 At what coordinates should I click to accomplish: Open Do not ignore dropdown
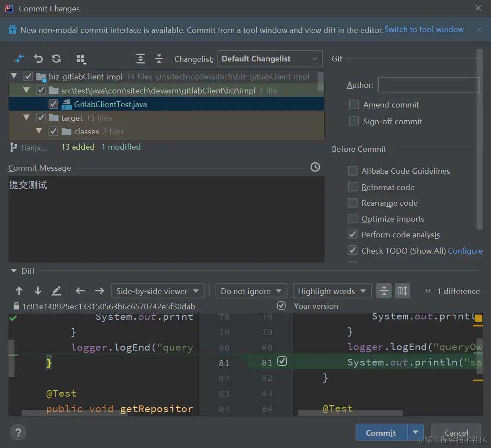pos(251,291)
